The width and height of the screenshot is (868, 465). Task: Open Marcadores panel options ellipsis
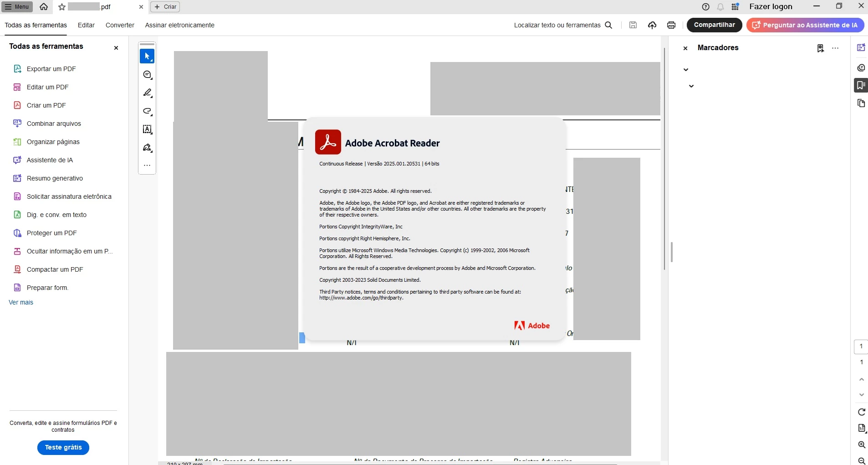(835, 48)
